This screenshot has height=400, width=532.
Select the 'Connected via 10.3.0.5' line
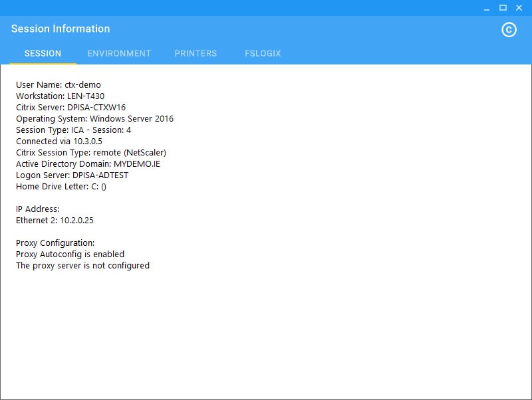59,142
